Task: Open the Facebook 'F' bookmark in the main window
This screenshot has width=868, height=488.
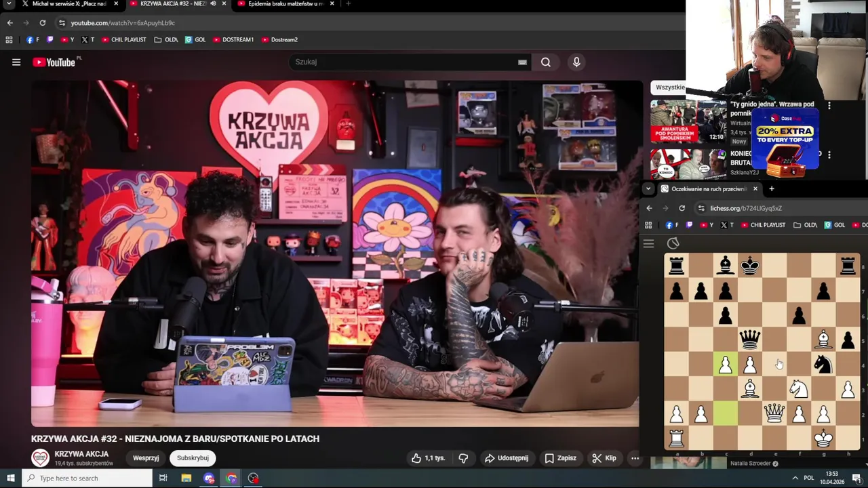Action: (x=33, y=40)
